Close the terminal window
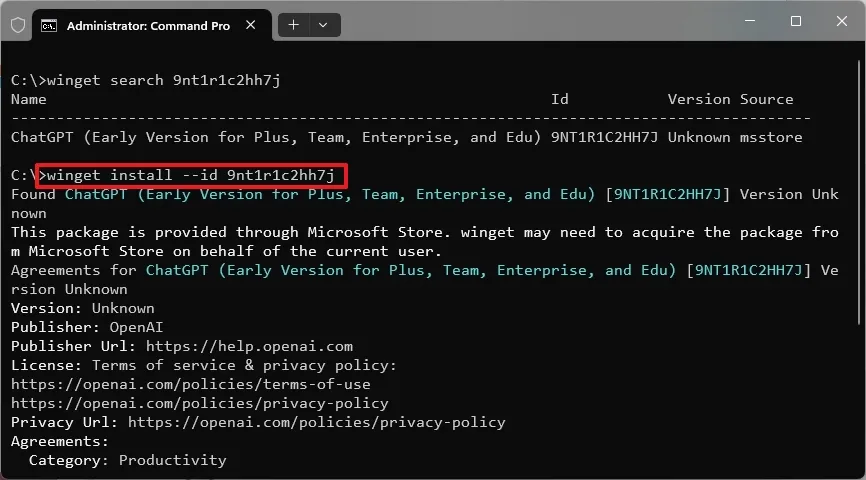Image resolution: width=866 pixels, height=480 pixels. pos(842,21)
